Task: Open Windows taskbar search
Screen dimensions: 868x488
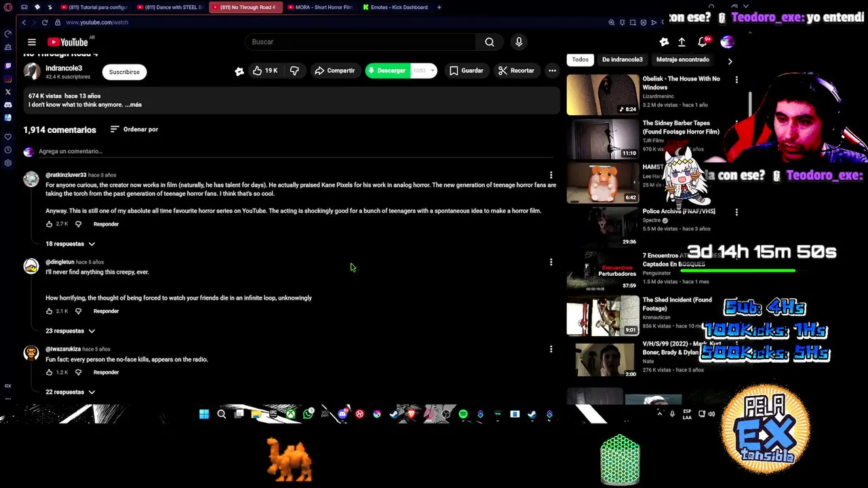Action: click(x=222, y=413)
